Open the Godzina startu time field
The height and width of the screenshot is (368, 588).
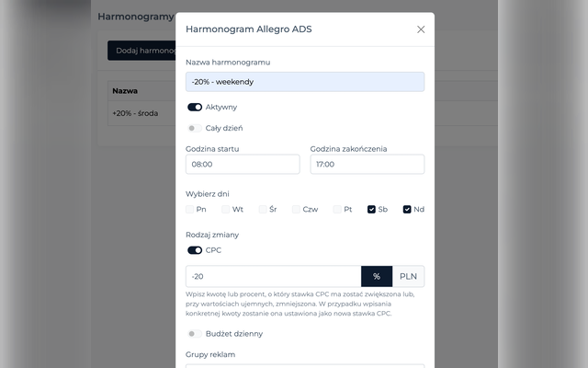pos(243,165)
